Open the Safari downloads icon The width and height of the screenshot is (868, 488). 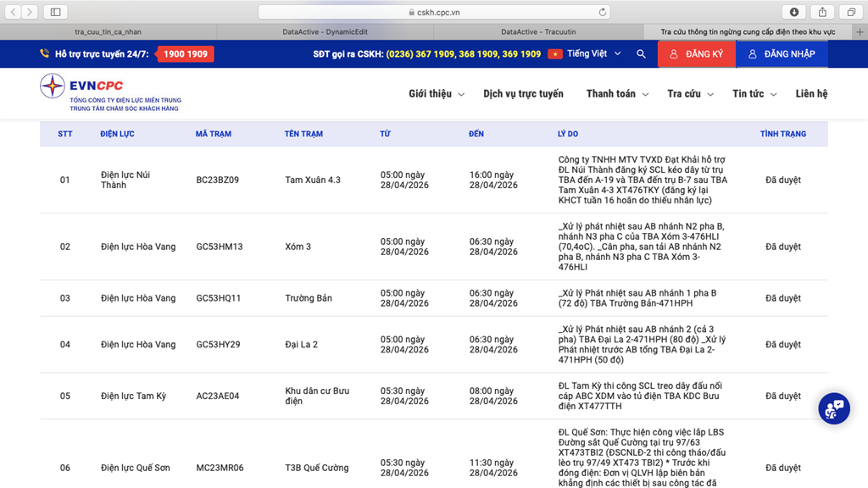[794, 12]
